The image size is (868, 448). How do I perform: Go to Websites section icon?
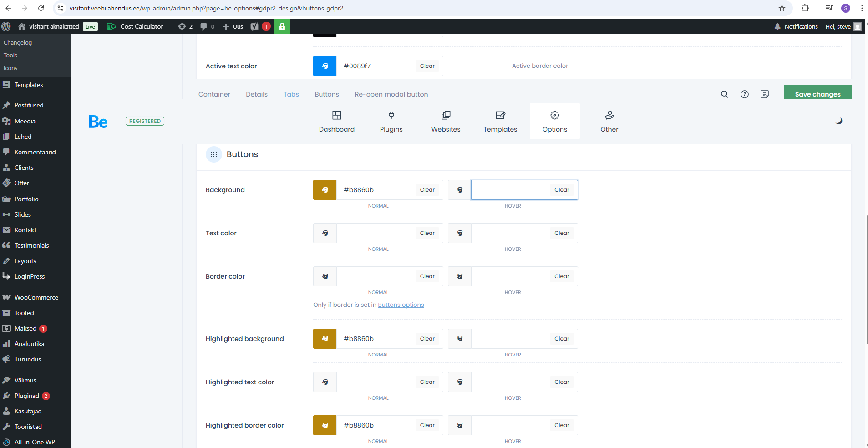pos(446,116)
